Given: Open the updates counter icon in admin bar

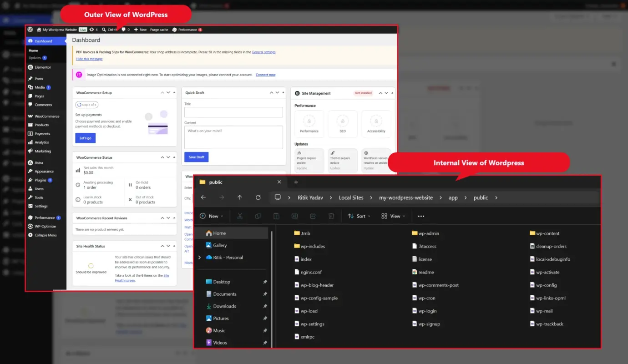Looking at the screenshot, I should pos(93,30).
